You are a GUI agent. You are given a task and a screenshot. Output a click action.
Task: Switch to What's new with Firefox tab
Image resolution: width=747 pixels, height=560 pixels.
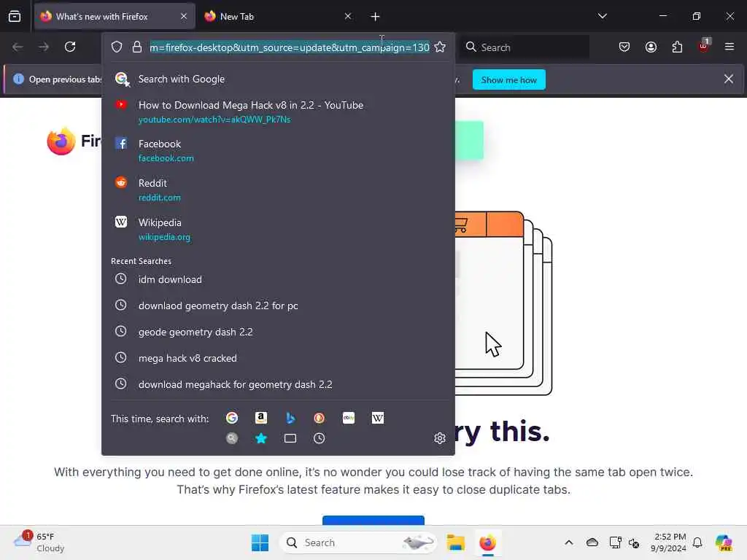click(x=115, y=17)
